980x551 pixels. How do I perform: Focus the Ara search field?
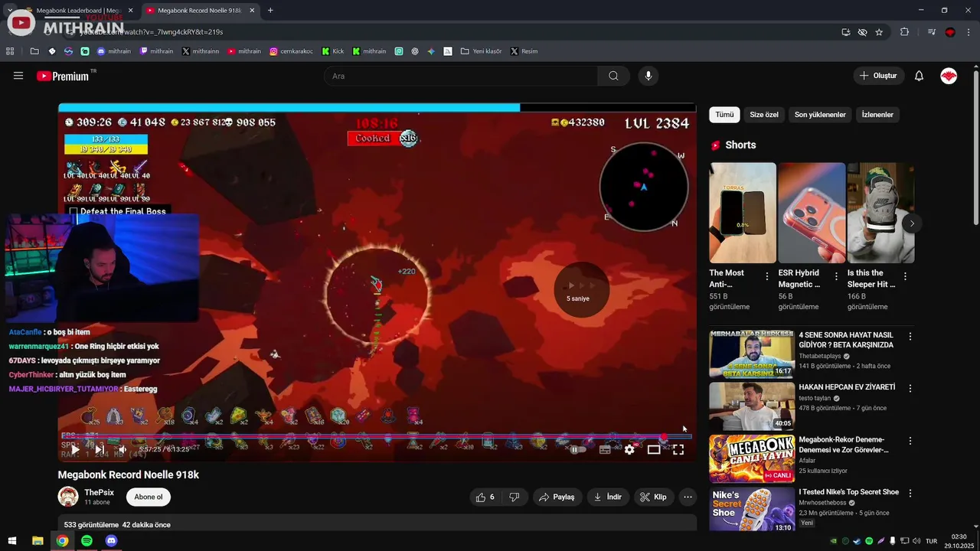pyautogui.click(x=461, y=76)
